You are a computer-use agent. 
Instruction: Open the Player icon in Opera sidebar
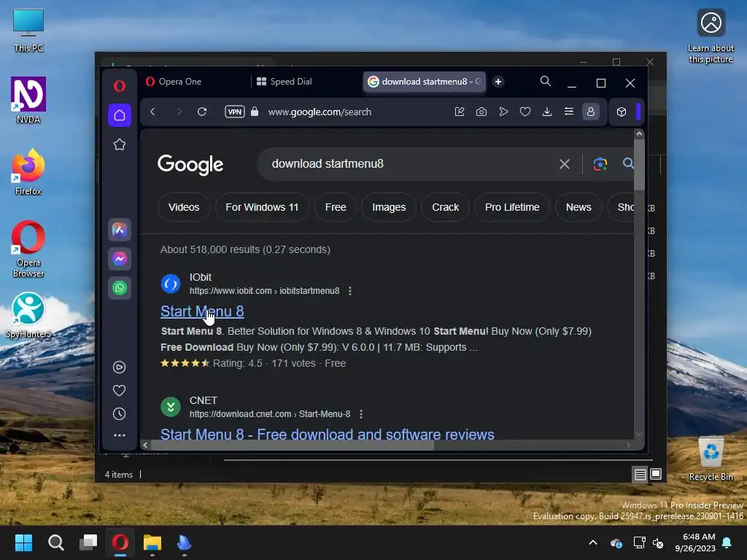119,367
